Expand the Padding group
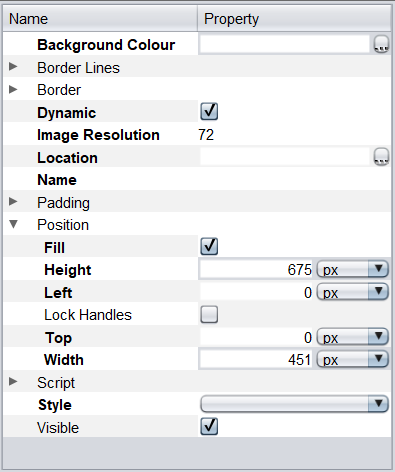This screenshot has width=395, height=472. (13, 201)
